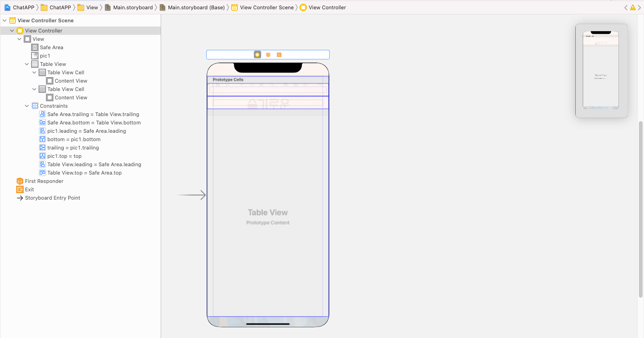Image resolution: width=644 pixels, height=338 pixels.
Task: Click the device preview minimap thumbnail
Action: tap(601, 71)
